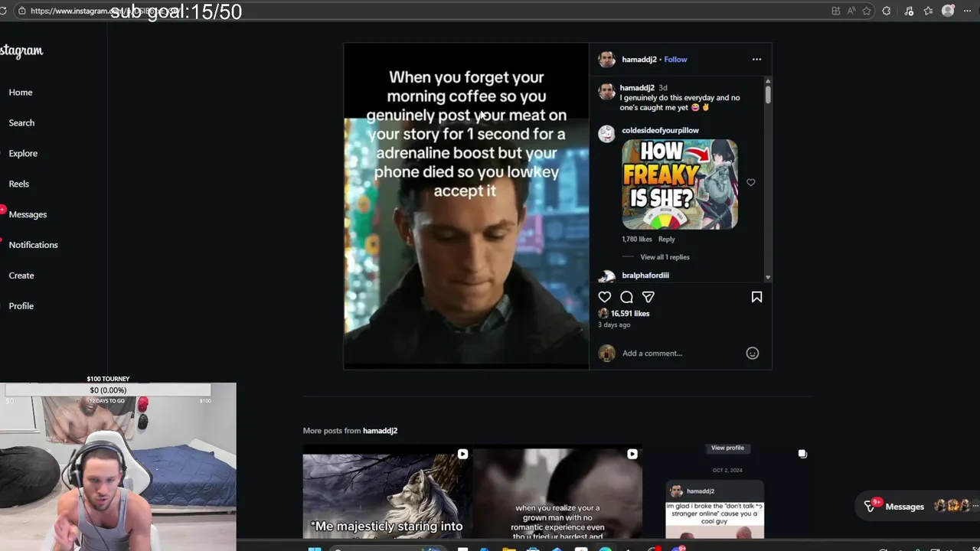Expand View all 1 replies
Screen dimensions: 980x551
[665, 257]
